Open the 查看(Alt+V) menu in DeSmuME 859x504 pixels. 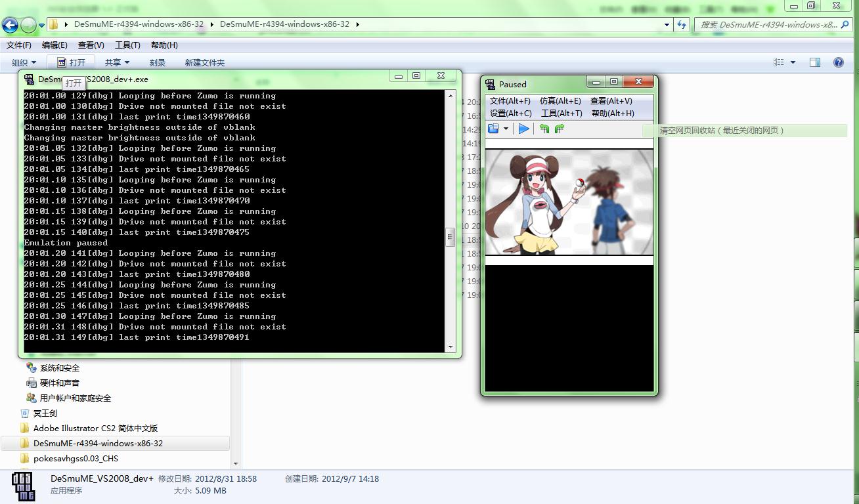pyautogui.click(x=611, y=101)
